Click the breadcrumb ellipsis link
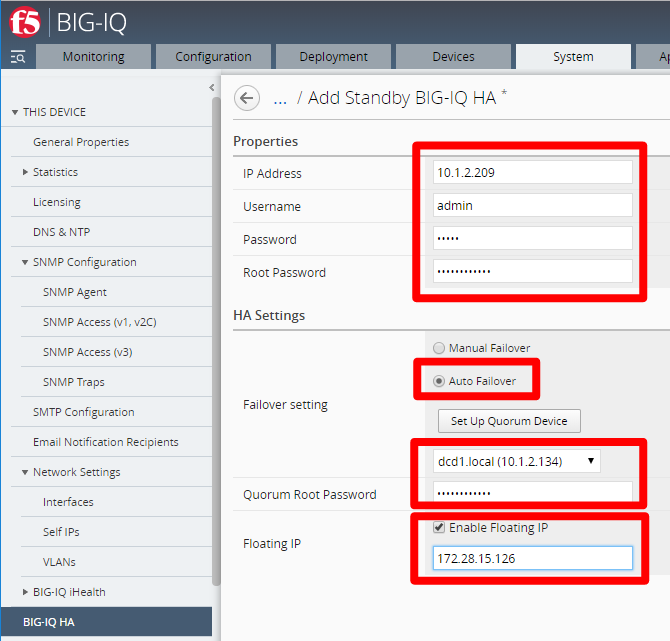This screenshot has width=670, height=641. click(280, 100)
